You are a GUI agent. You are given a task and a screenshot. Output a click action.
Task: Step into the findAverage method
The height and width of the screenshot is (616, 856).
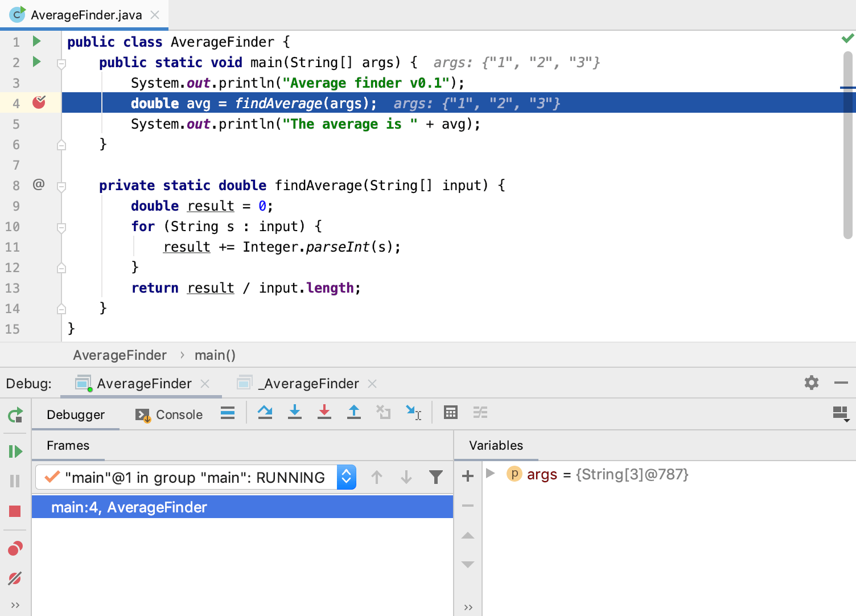pyautogui.click(x=295, y=413)
